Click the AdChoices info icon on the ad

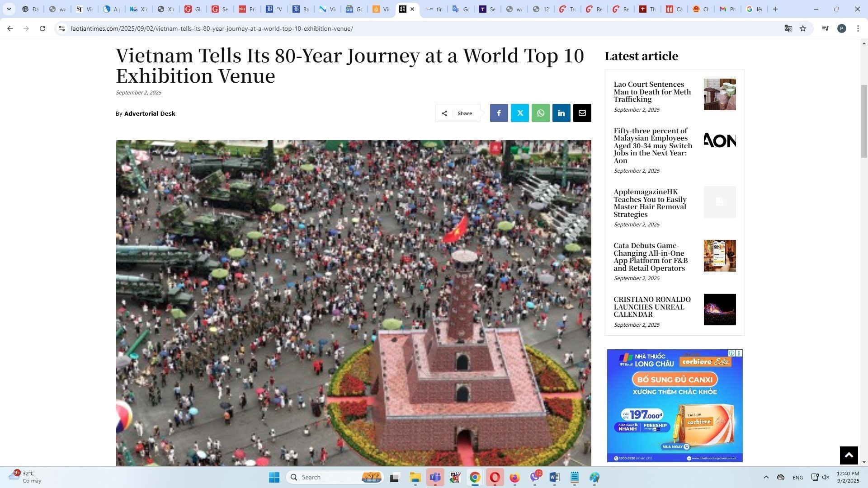(731, 353)
